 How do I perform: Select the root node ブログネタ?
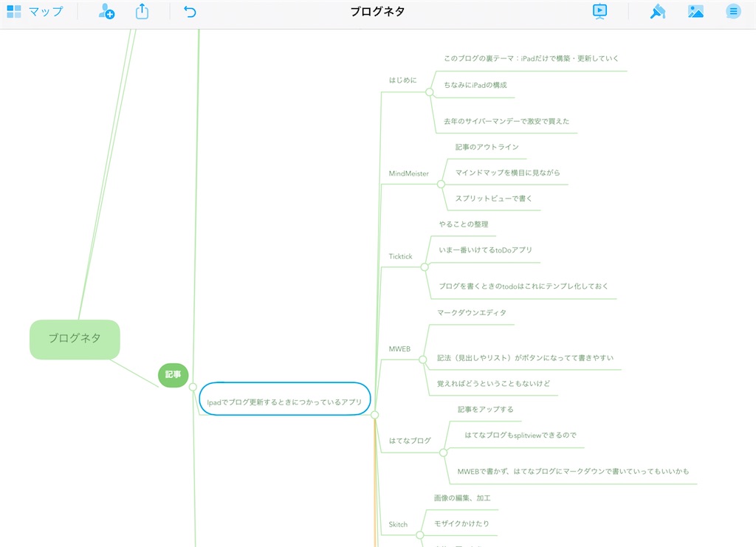pos(75,340)
